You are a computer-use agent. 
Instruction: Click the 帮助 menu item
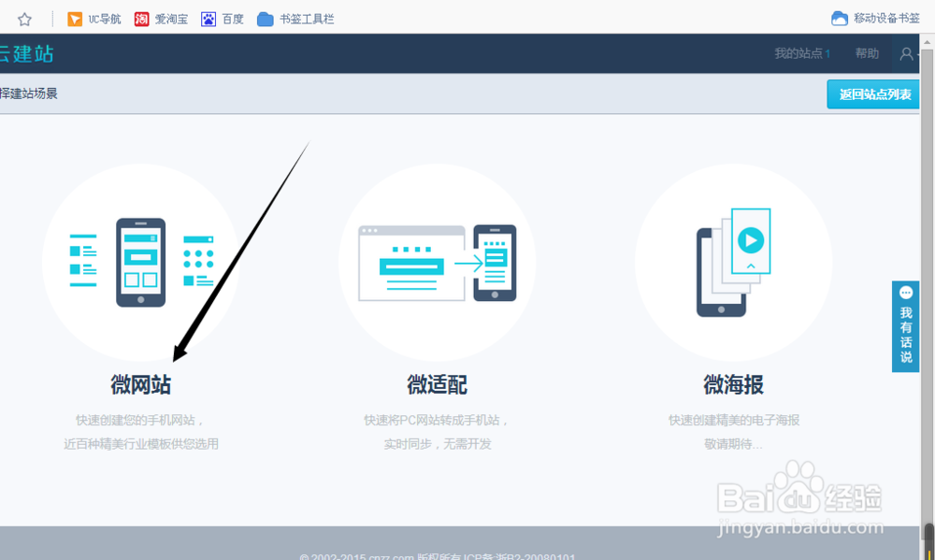(x=866, y=53)
